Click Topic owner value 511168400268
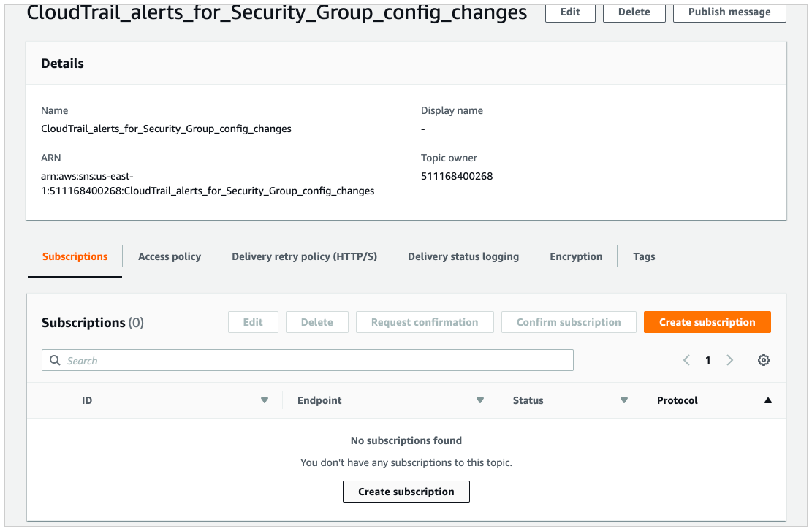Image resolution: width=812 pixels, height=531 pixels. coord(457,177)
